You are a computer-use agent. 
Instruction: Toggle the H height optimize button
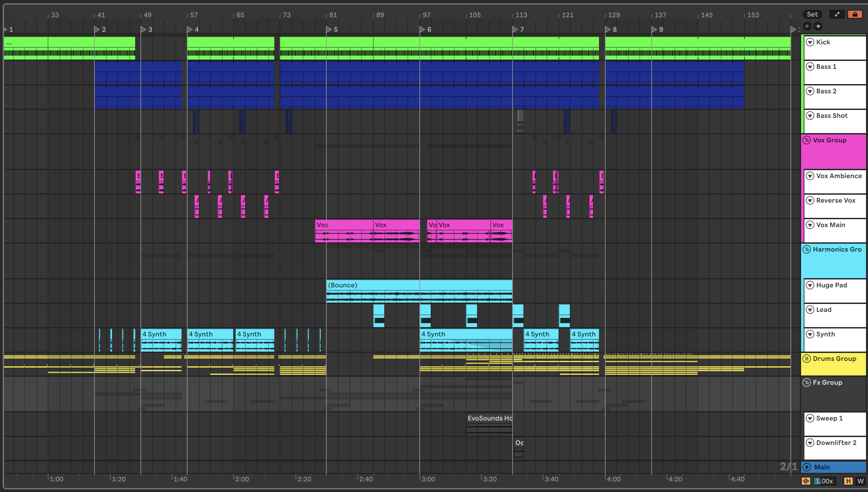[848, 481]
